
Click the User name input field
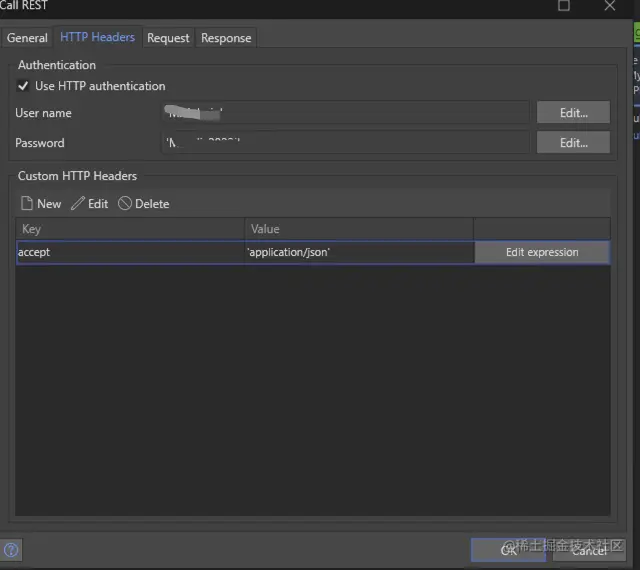click(346, 113)
